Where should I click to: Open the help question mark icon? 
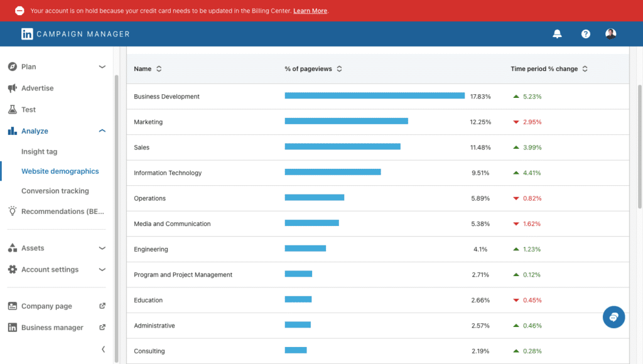[x=586, y=34]
